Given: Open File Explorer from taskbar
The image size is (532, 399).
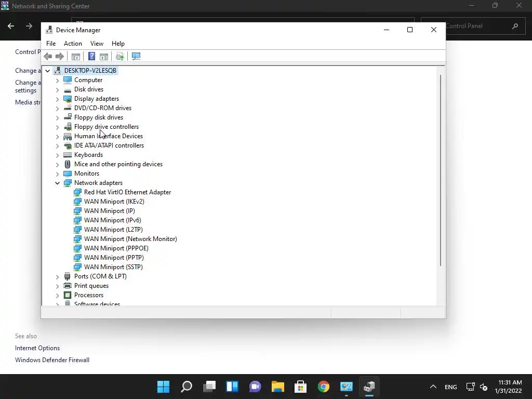Looking at the screenshot, I should [x=278, y=387].
